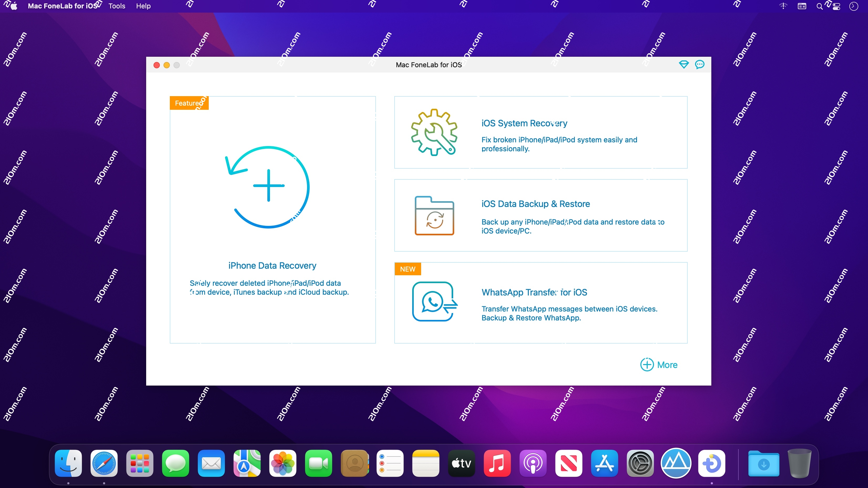This screenshot has width=868, height=488.
Task: Open Spotlight search from the menu bar
Action: 819,6
